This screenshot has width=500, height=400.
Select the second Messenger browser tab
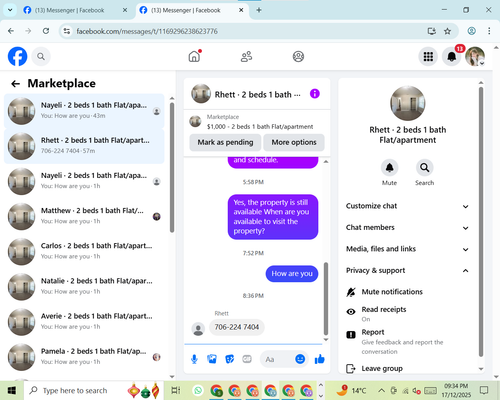point(192,10)
